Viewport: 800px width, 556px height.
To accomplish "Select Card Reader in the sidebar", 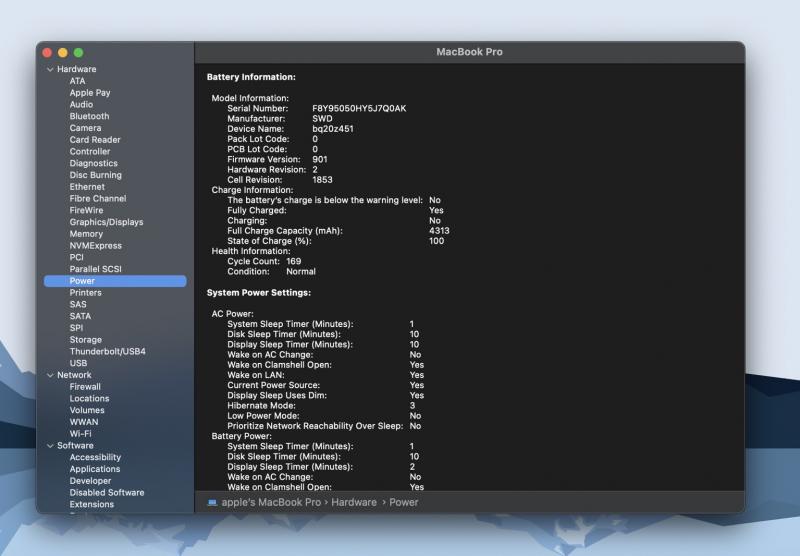I will (x=95, y=140).
